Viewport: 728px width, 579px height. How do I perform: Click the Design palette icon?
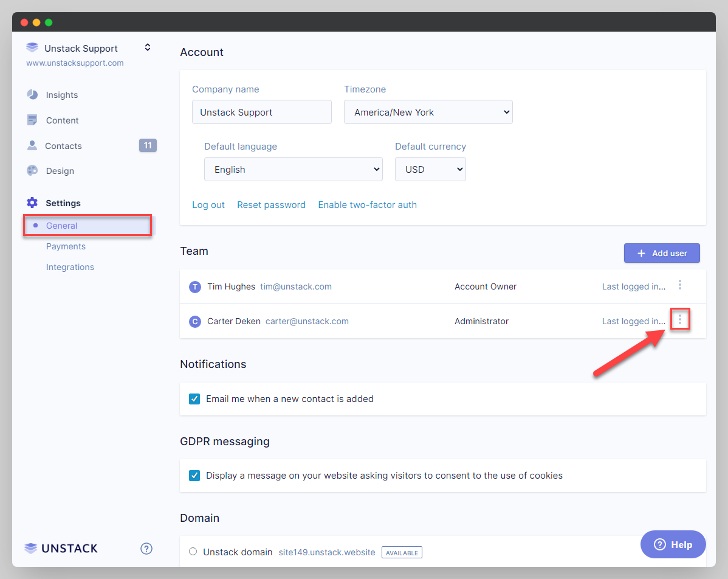coord(32,171)
